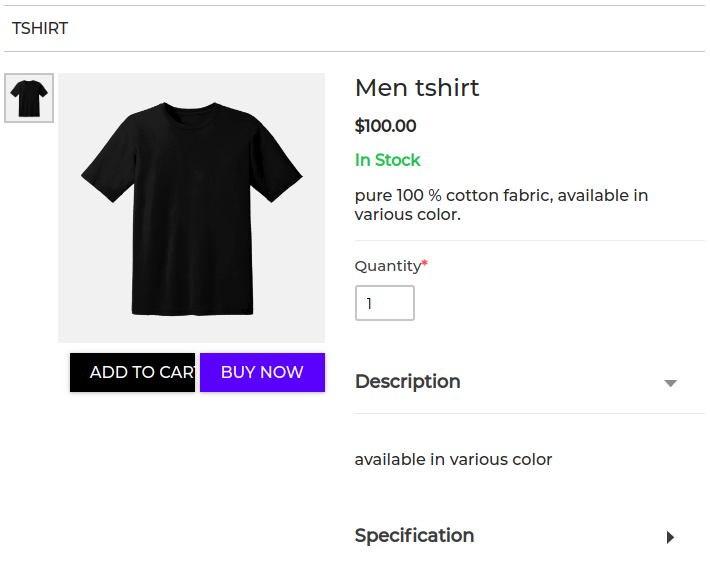Click the In Stock status label
This screenshot has height=563, width=710.
388,160
